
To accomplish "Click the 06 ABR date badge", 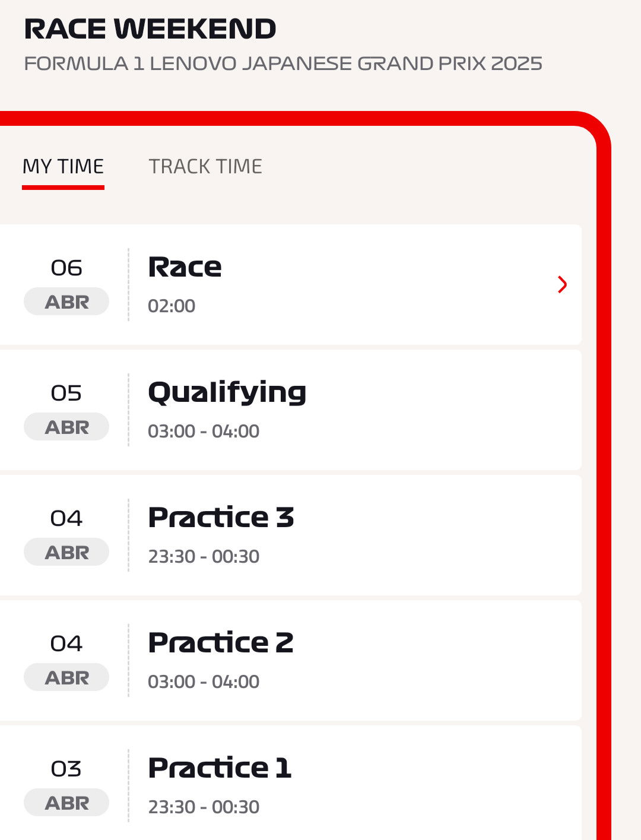I will (x=66, y=284).
